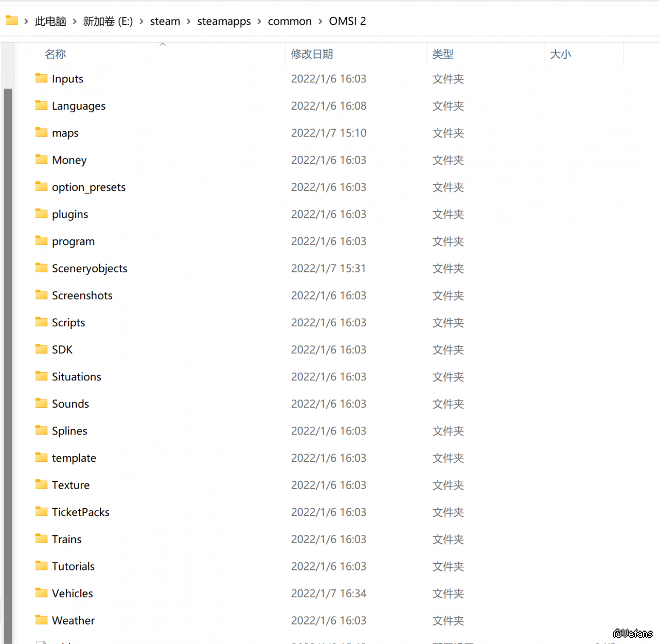Click the 文件夹 type in the Sounds row
The image size is (659, 644).
point(448,404)
